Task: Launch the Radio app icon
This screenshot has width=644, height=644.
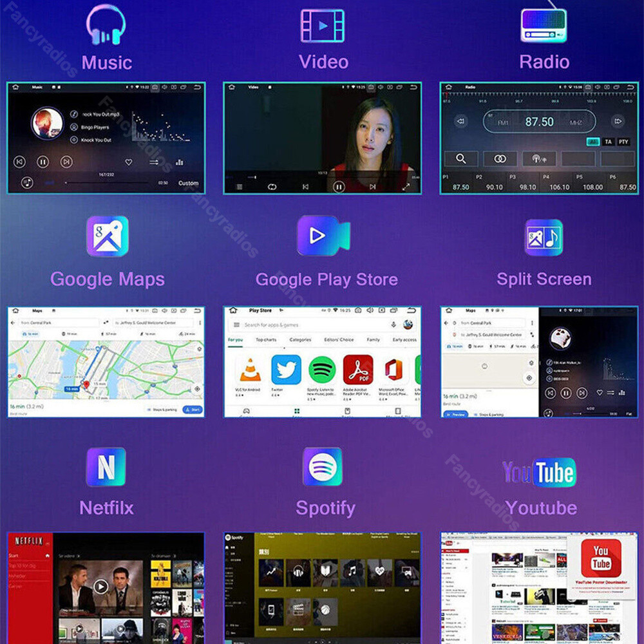Action: point(544,26)
